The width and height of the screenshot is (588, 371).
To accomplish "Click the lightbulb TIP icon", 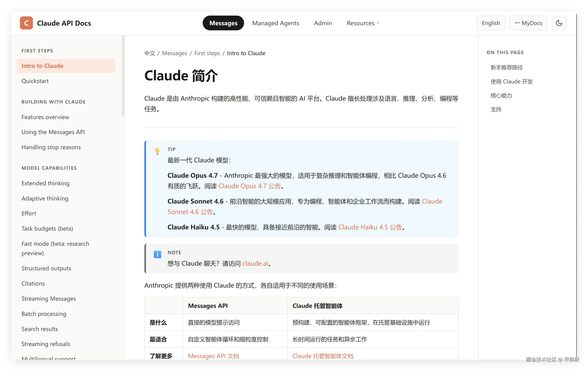I will pos(157,151).
